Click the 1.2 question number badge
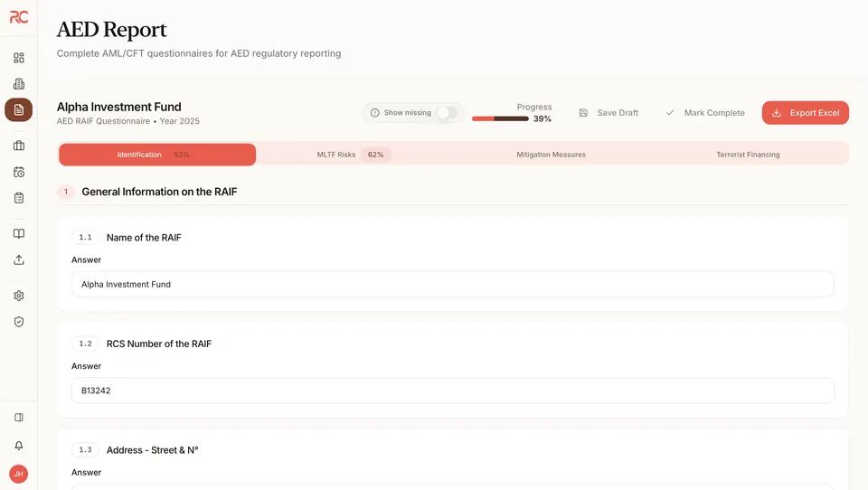The image size is (868, 490). [x=85, y=344]
